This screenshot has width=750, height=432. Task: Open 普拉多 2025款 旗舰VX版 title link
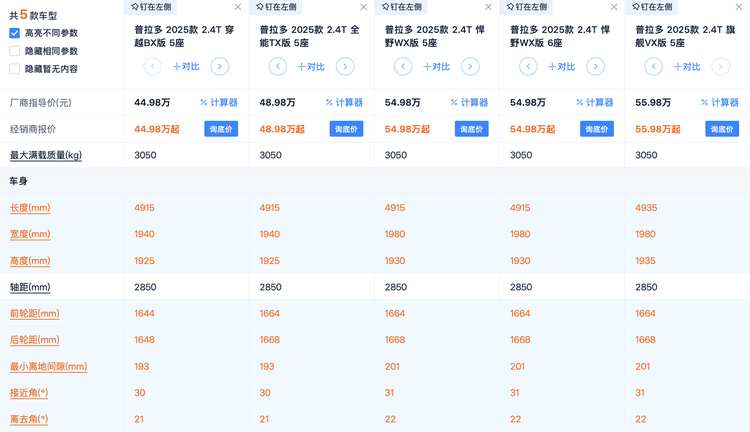pyautogui.click(x=682, y=37)
